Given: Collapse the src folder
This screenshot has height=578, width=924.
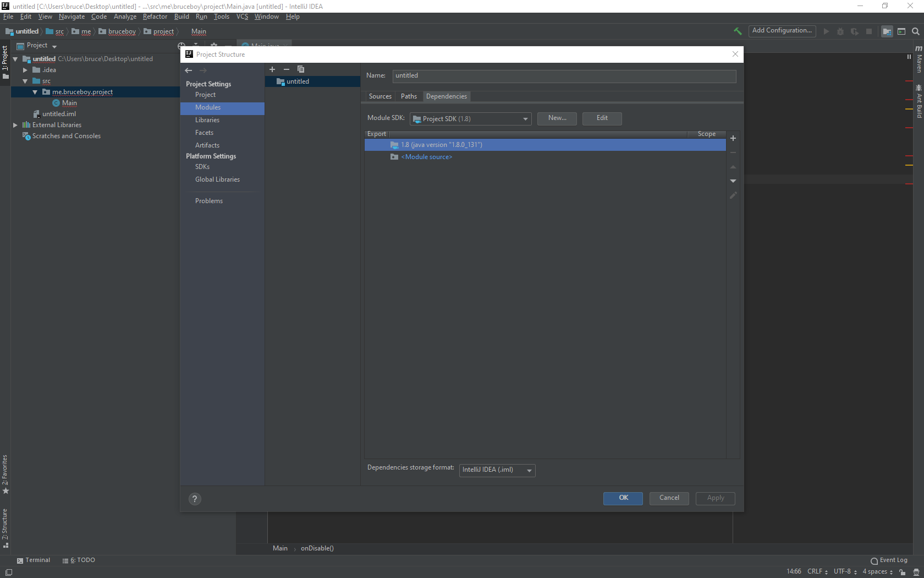Looking at the screenshot, I should (x=25, y=81).
